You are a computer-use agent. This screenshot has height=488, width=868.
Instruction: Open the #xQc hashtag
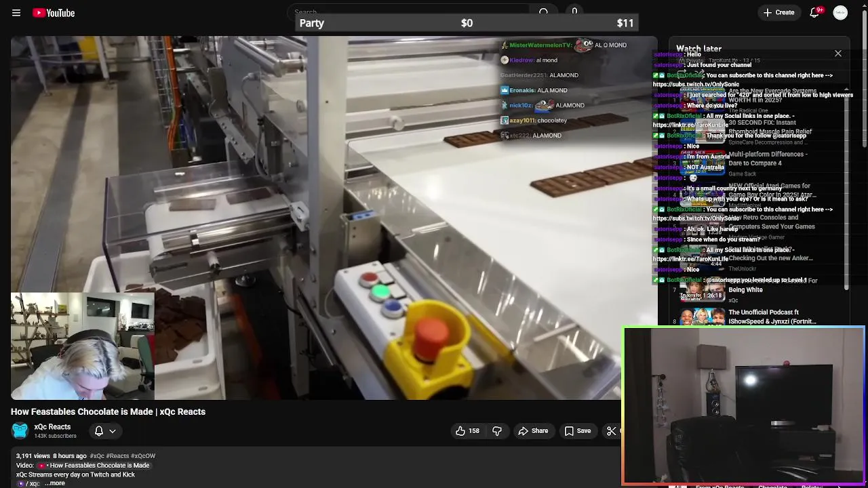[97, 456]
